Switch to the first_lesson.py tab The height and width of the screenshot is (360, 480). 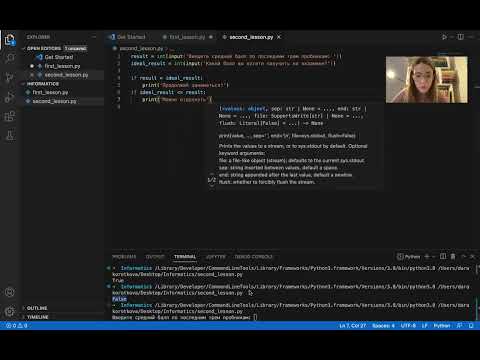point(187,37)
